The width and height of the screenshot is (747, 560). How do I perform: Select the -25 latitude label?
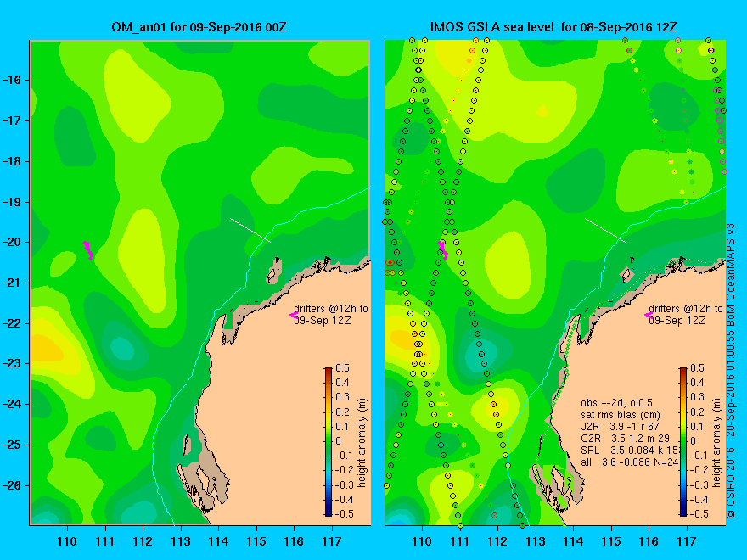tap(13, 445)
